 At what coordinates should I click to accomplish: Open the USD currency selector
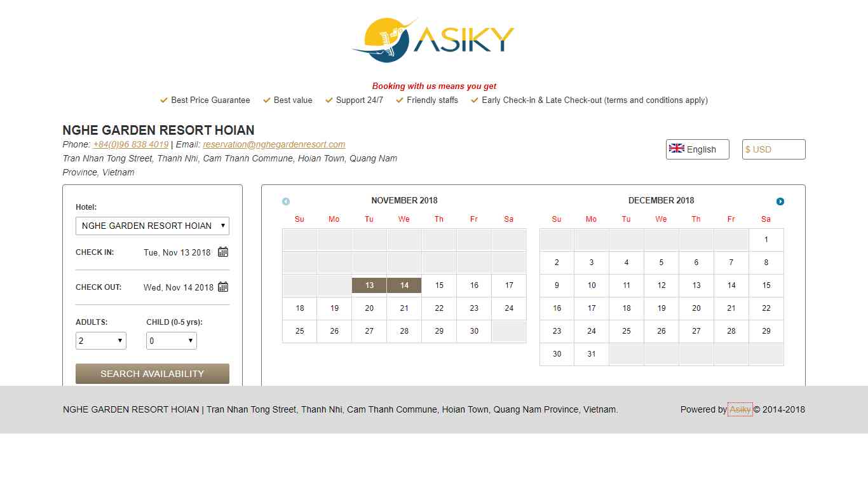[773, 149]
